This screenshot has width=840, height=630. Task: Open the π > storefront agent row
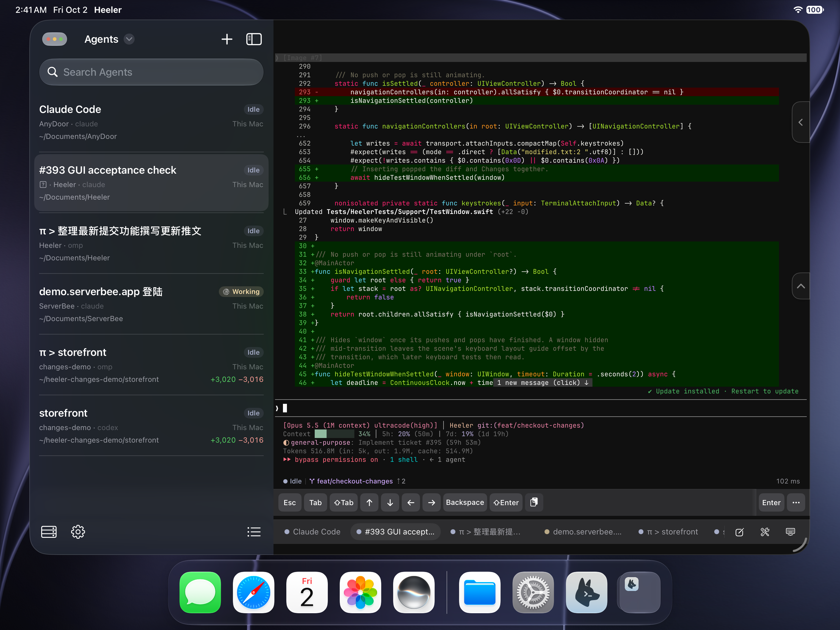tap(151, 365)
